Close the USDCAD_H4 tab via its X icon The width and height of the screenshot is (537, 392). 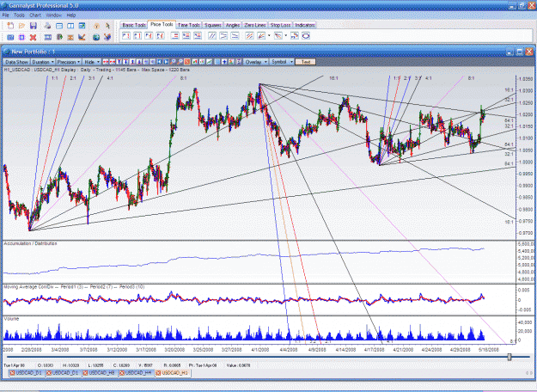coord(122,373)
